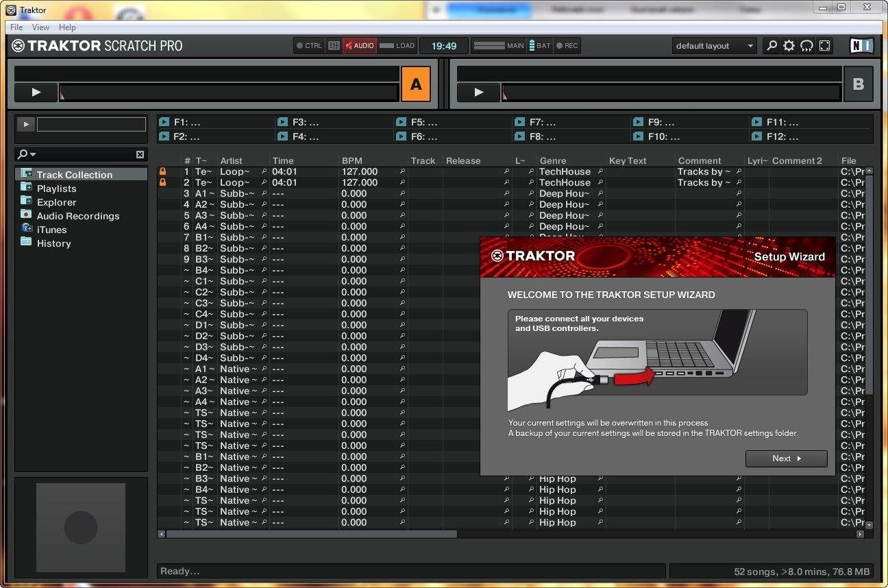Play deck A
This screenshot has width=888, height=588.
click(x=36, y=92)
